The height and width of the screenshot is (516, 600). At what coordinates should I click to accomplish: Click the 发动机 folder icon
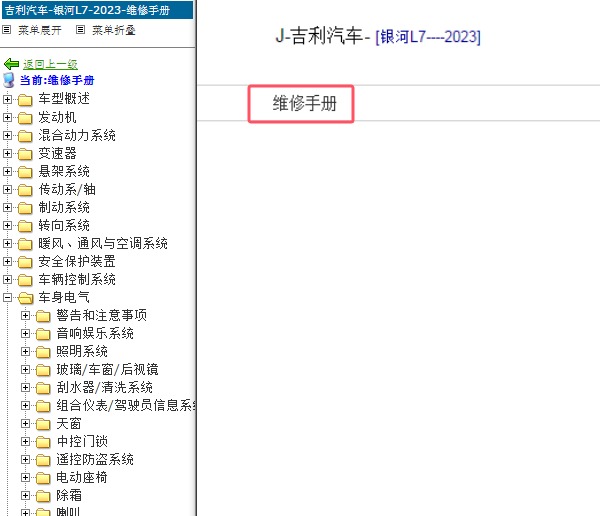click(25, 118)
